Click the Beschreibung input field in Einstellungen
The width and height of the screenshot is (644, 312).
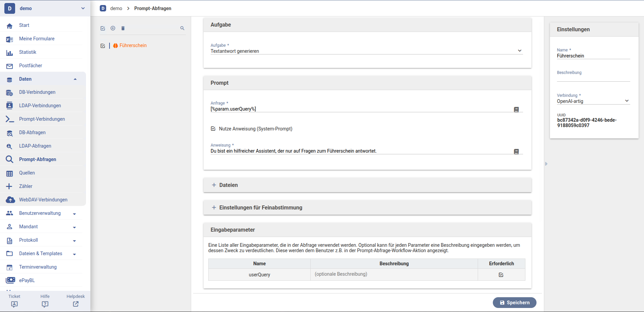click(x=593, y=78)
